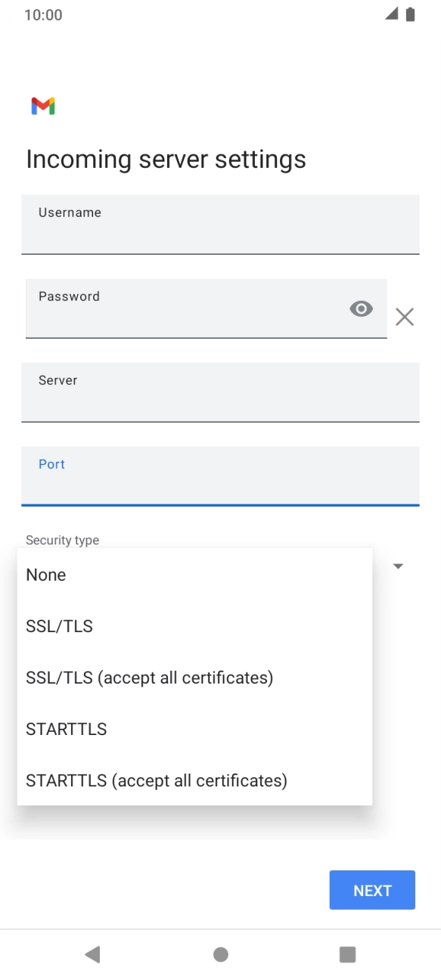
Task: Focus the Username input field
Action: (220, 225)
